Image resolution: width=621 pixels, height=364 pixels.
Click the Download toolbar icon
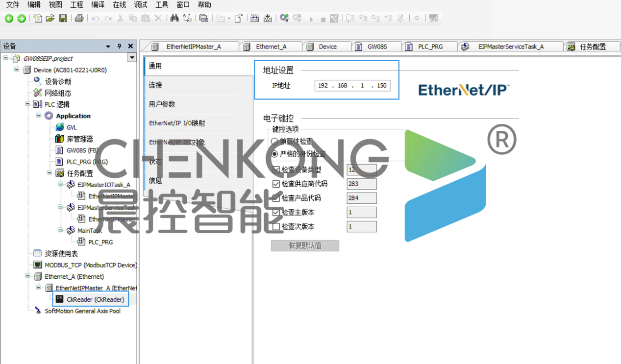(x=268, y=19)
